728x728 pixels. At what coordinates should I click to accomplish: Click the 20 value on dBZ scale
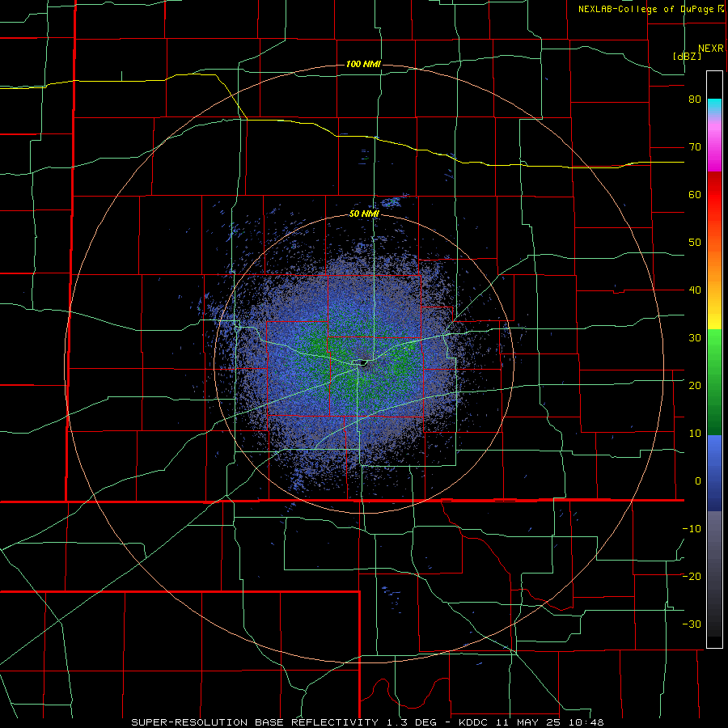click(695, 385)
